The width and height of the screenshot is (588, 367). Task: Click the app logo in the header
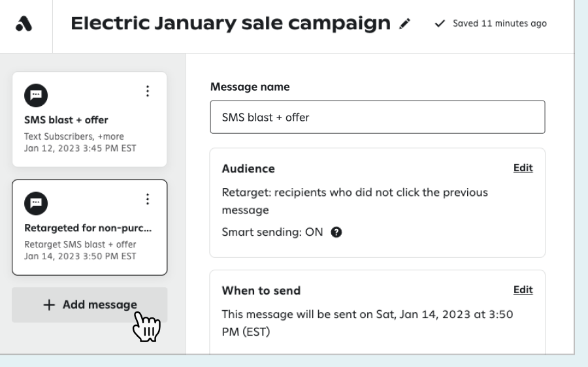(x=24, y=24)
